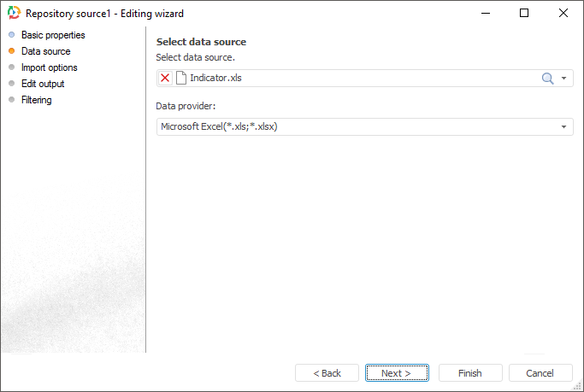Go to Basic properties step
584x392 pixels.
point(53,35)
